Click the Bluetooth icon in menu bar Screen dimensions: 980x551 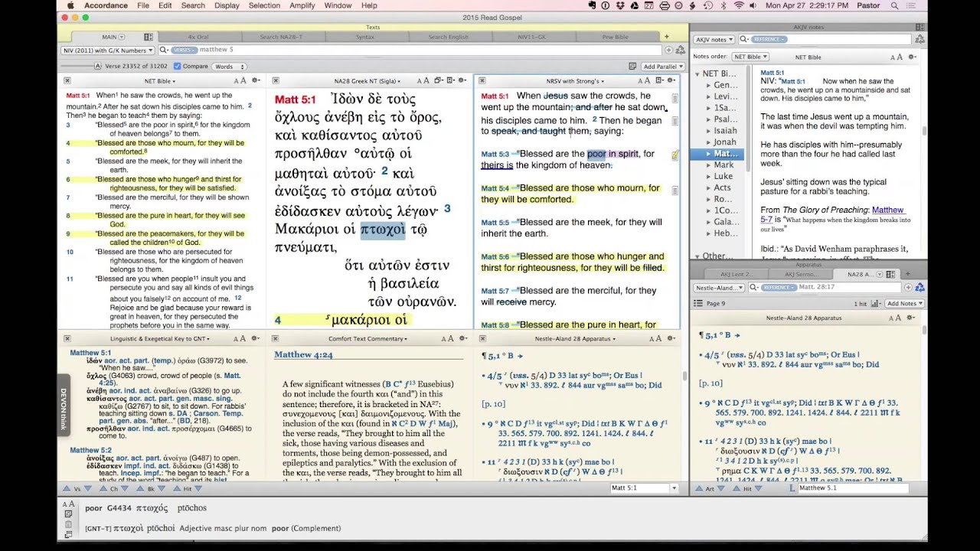pyautogui.click(x=724, y=5)
